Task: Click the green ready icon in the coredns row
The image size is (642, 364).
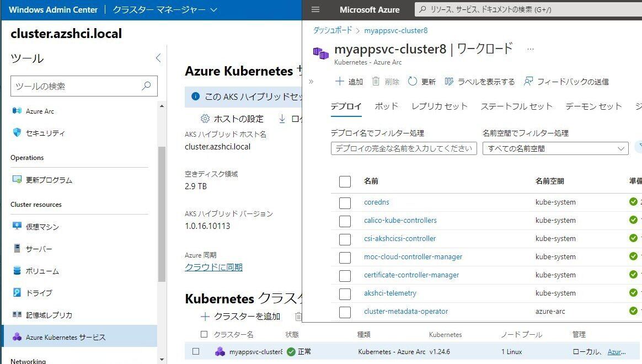Action: pos(633,201)
